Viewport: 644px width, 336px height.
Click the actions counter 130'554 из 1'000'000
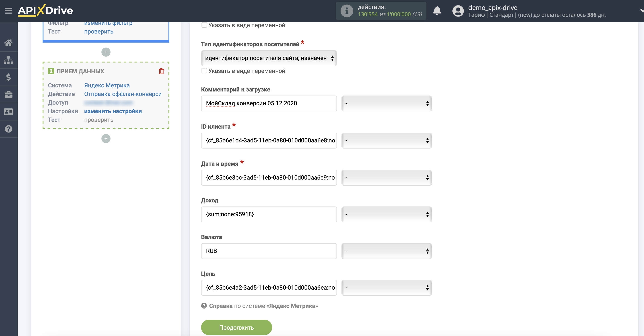pyautogui.click(x=390, y=14)
